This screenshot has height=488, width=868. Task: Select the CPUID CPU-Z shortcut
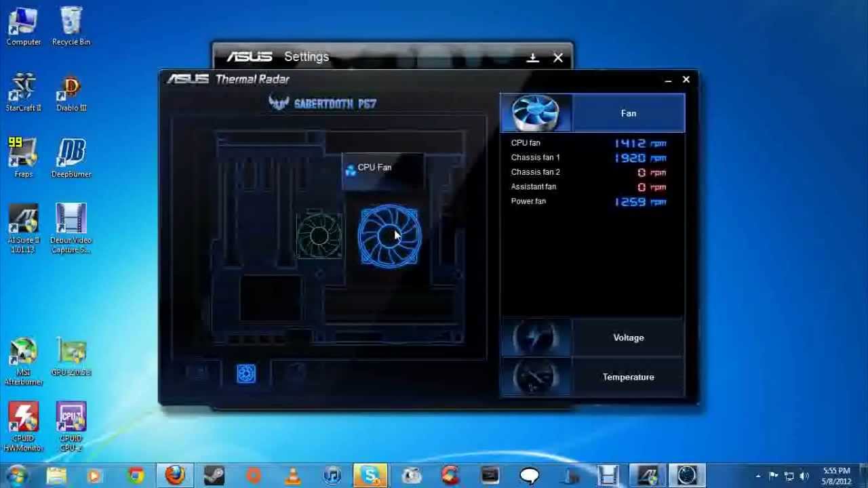pos(71,427)
